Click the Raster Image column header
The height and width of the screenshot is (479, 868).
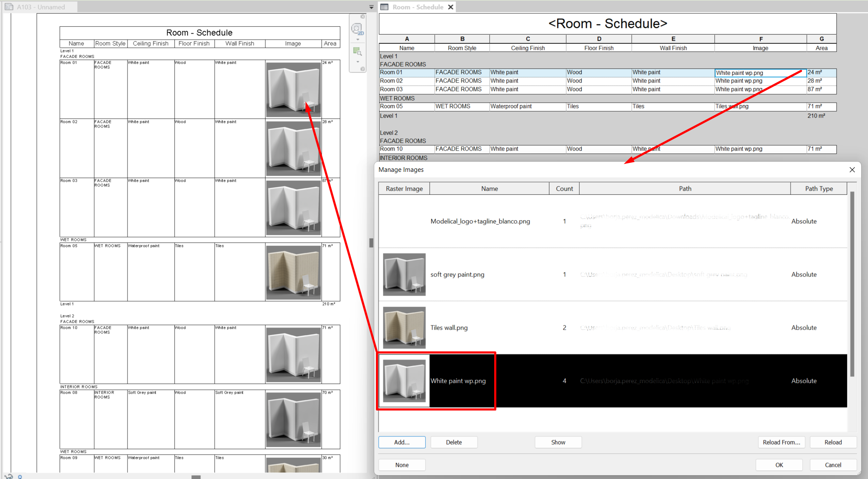point(404,188)
